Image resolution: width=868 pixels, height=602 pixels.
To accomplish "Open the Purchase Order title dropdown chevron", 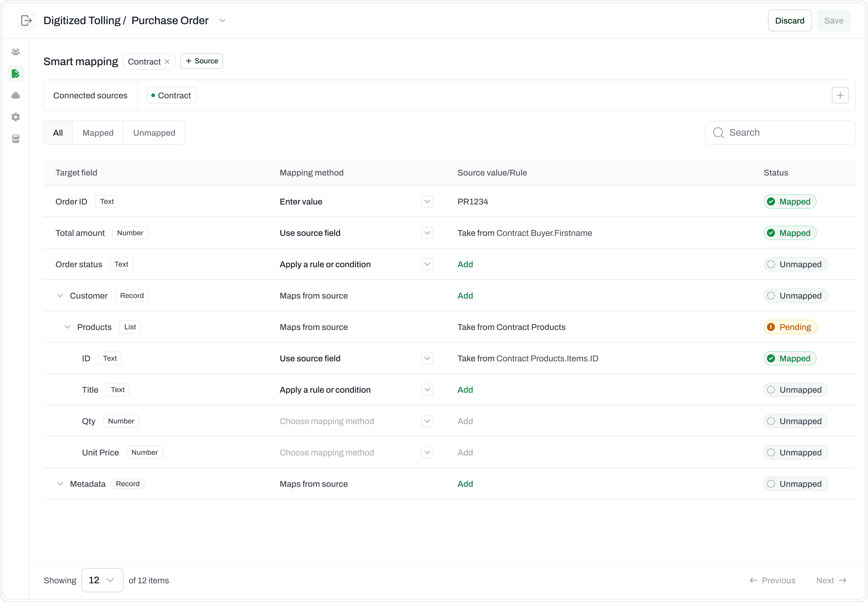I will tap(222, 21).
